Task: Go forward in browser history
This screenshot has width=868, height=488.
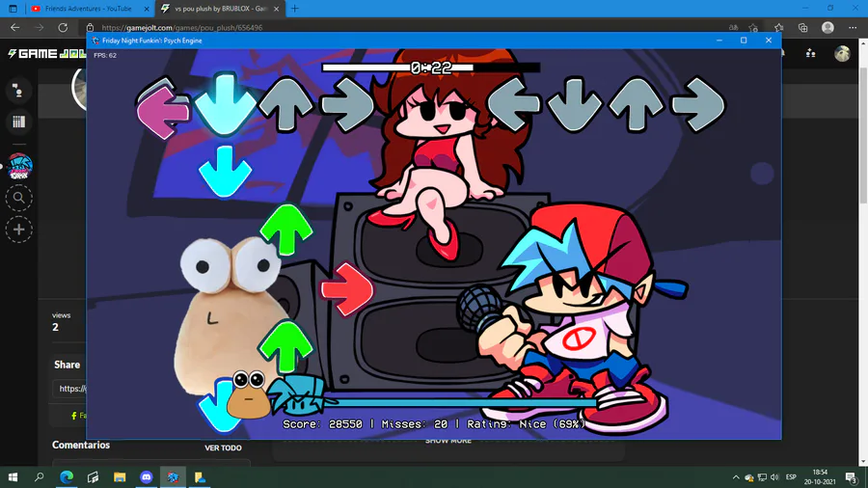Action: (39, 27)
